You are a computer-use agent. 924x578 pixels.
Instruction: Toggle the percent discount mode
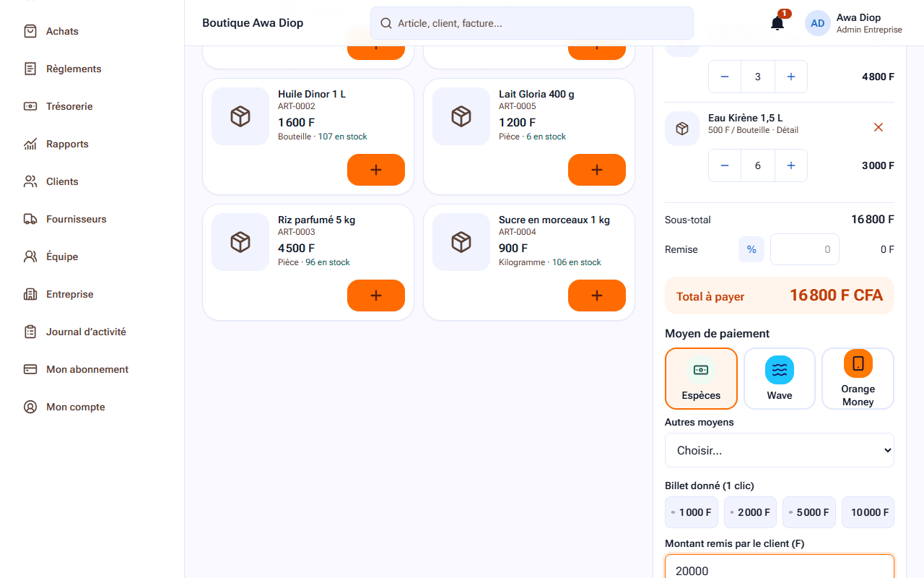point(751,249)
